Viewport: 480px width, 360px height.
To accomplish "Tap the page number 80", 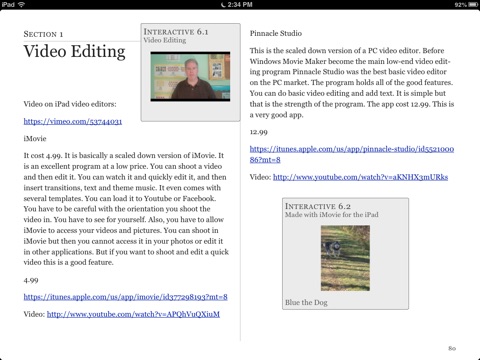I will [x=452, y=348].
